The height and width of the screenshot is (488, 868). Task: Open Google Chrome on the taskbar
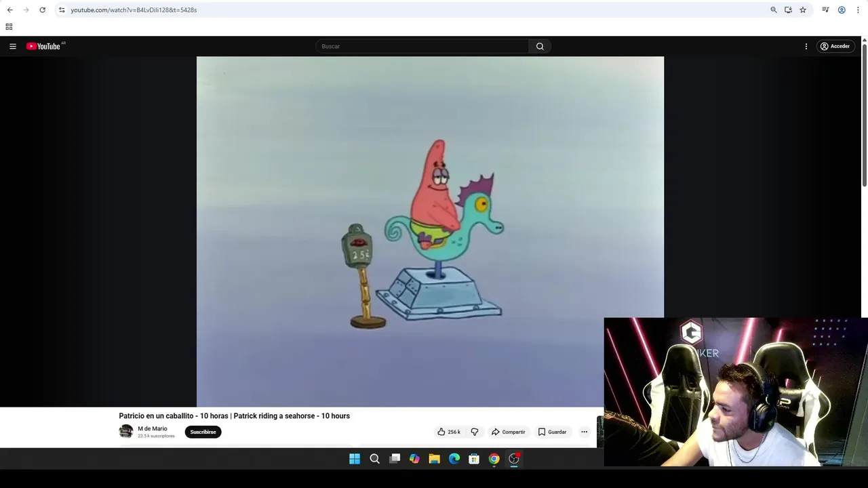pyautogui.click(x=494, y=459)
